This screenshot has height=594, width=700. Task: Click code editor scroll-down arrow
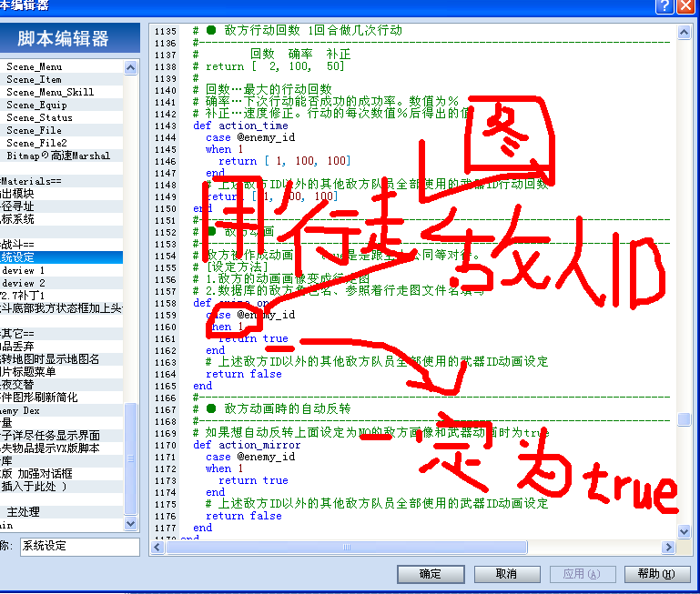coord(684,531)
